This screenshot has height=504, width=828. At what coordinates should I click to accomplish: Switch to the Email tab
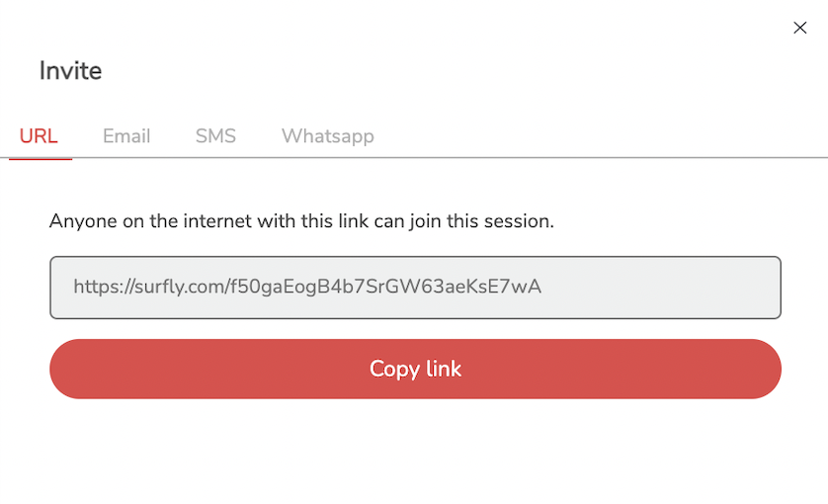point(126,136)
